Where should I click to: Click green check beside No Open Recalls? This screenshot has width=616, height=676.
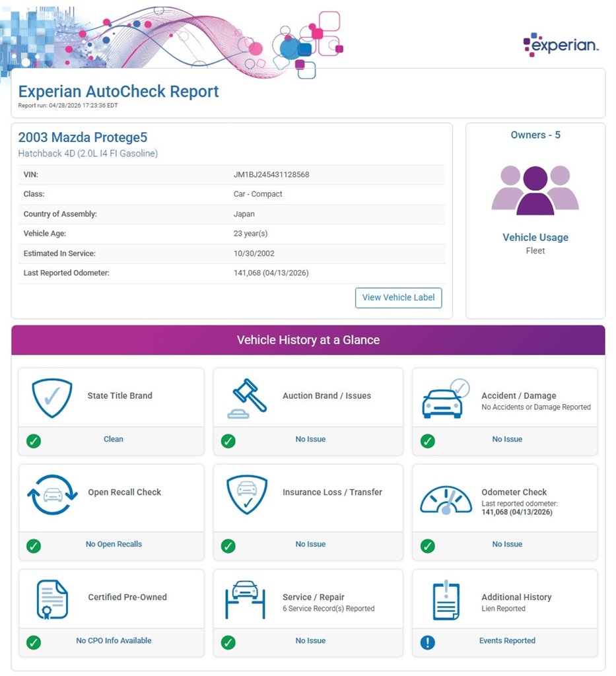tap(34, 546)
